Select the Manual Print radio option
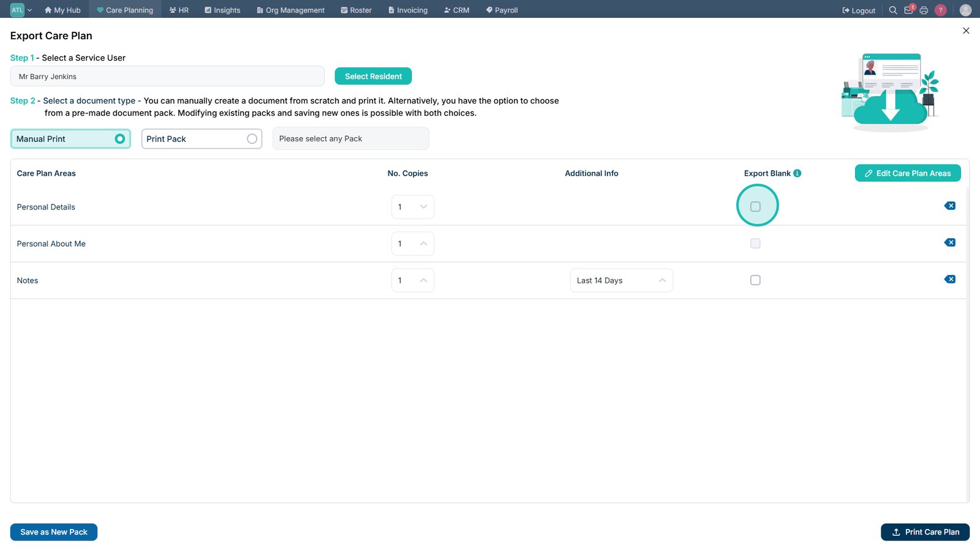980x551 pixels. click(x=70, y=139)
